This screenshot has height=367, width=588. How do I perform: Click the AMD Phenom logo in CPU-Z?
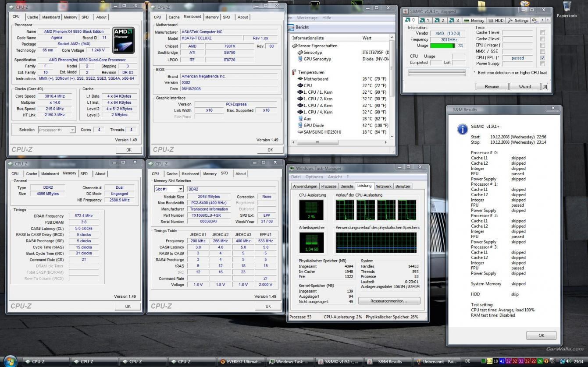(x=123, y=40)
